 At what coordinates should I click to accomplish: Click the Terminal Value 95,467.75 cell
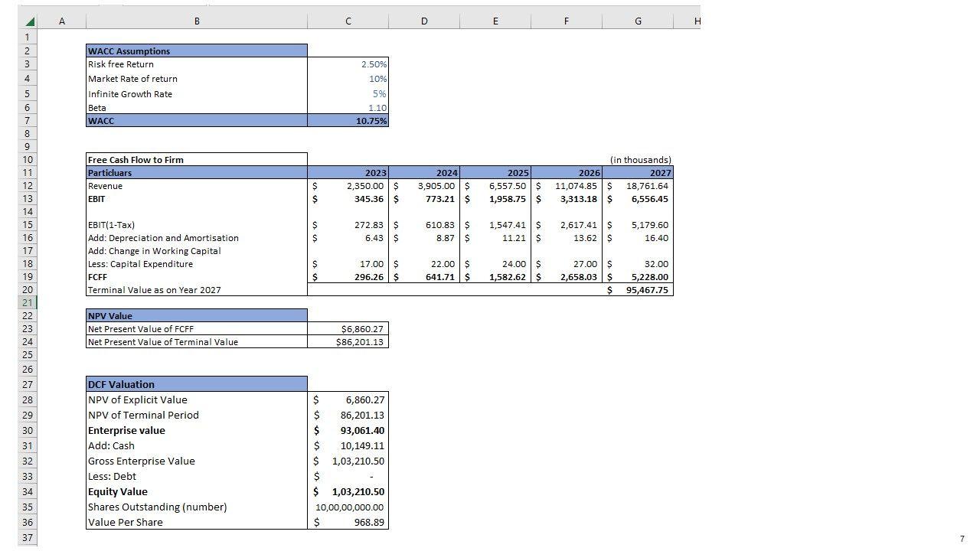point(638,290)
